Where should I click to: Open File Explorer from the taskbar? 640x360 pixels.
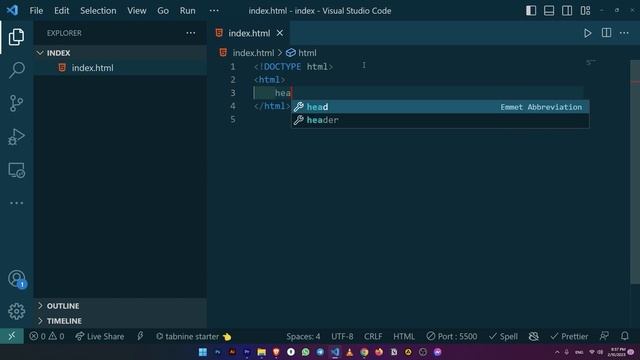point(261,352)
